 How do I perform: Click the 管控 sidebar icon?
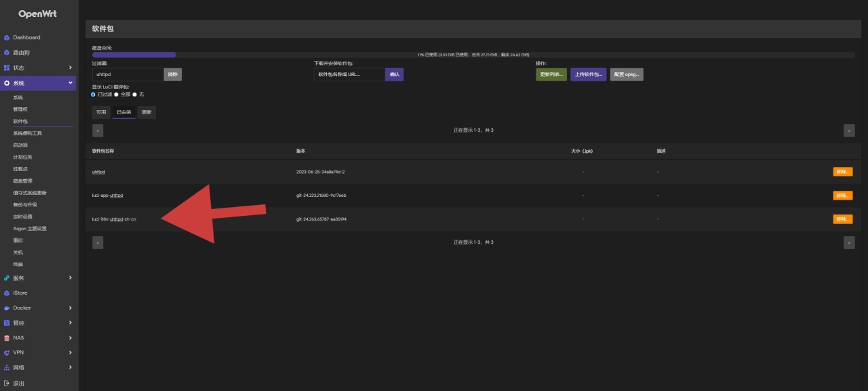pyautogui.click(x=7, y=322)
